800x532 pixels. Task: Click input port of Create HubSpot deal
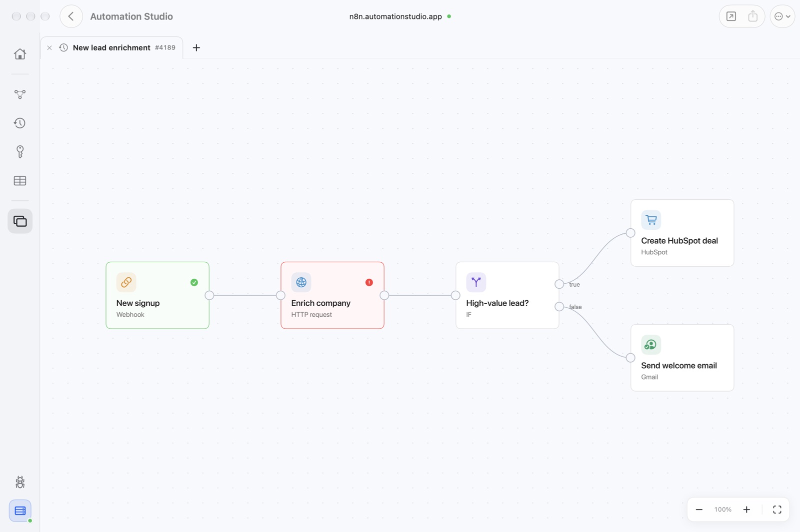pyautogui.click(x=630, y=233)
